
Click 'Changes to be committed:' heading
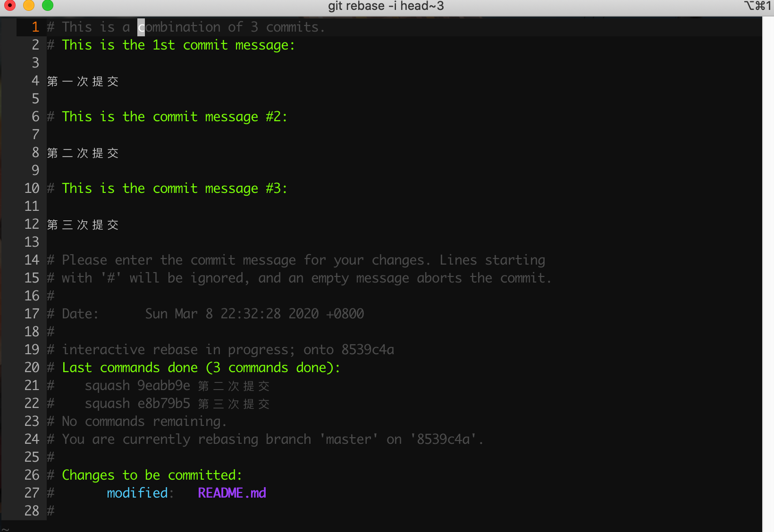pos(151,475)
